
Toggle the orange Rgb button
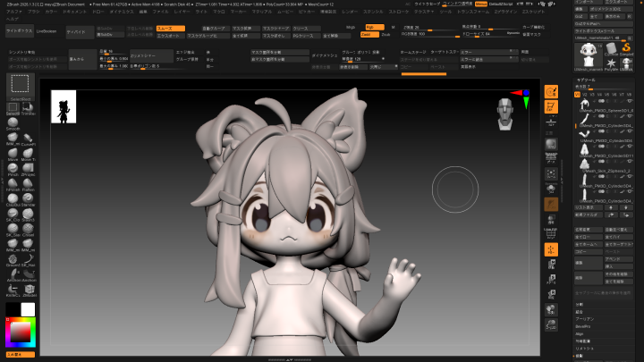pos(375,27)
